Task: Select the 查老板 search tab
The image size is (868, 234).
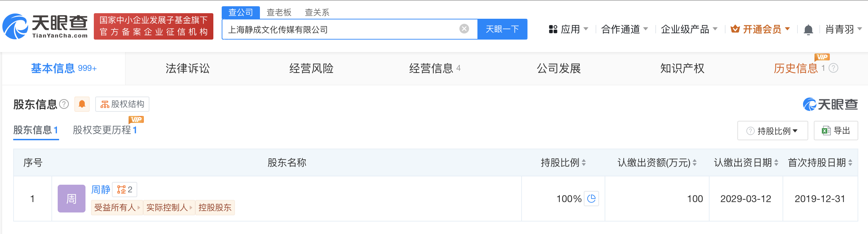Action: (279, 12)
